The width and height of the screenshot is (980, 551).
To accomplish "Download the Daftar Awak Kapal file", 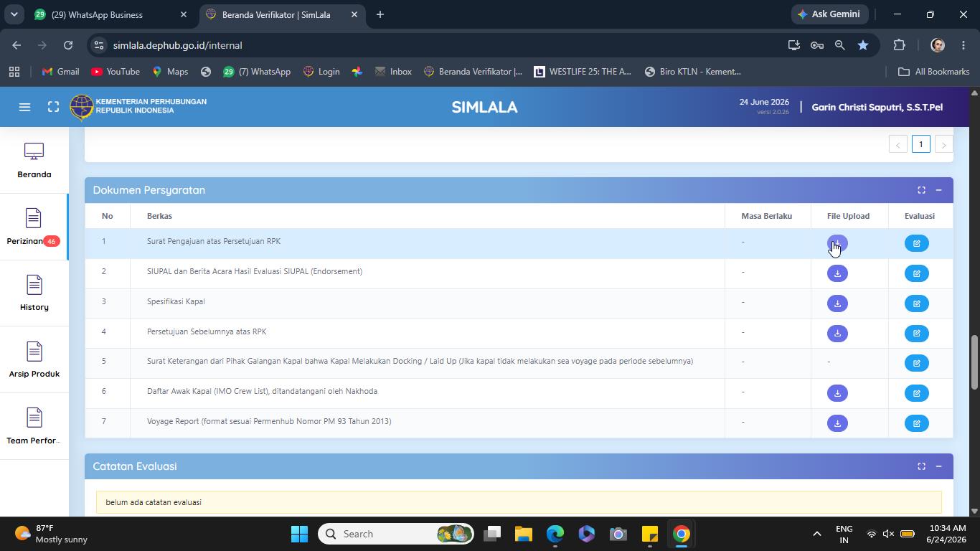I will (x=837, y=393).
